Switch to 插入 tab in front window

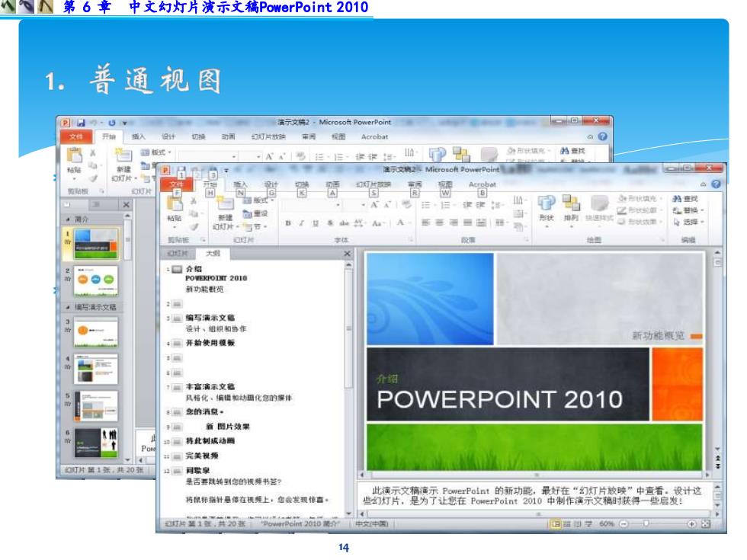(240, 184)
